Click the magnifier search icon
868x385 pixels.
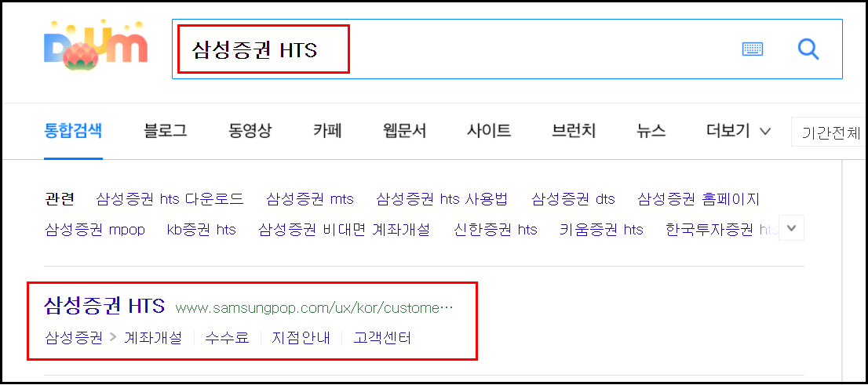pyautogui.click(x=808, y=49)
